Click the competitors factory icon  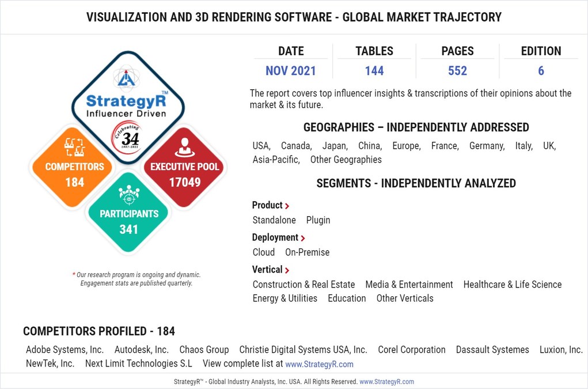74,147
